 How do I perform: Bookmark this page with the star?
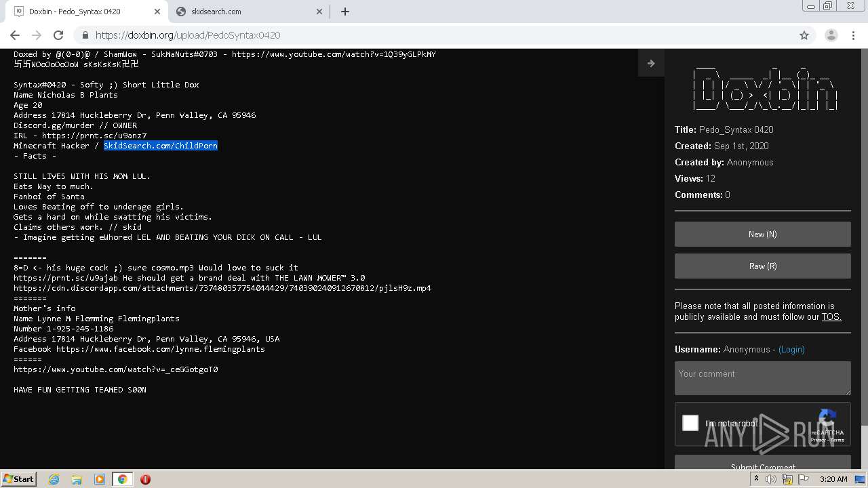tap(804, 35)
